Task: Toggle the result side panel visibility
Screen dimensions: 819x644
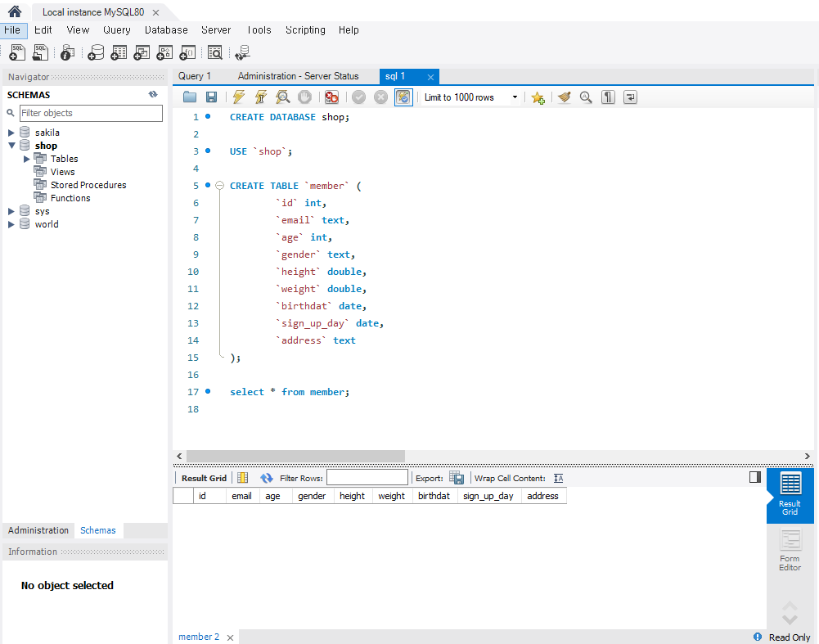Action: 754,477
